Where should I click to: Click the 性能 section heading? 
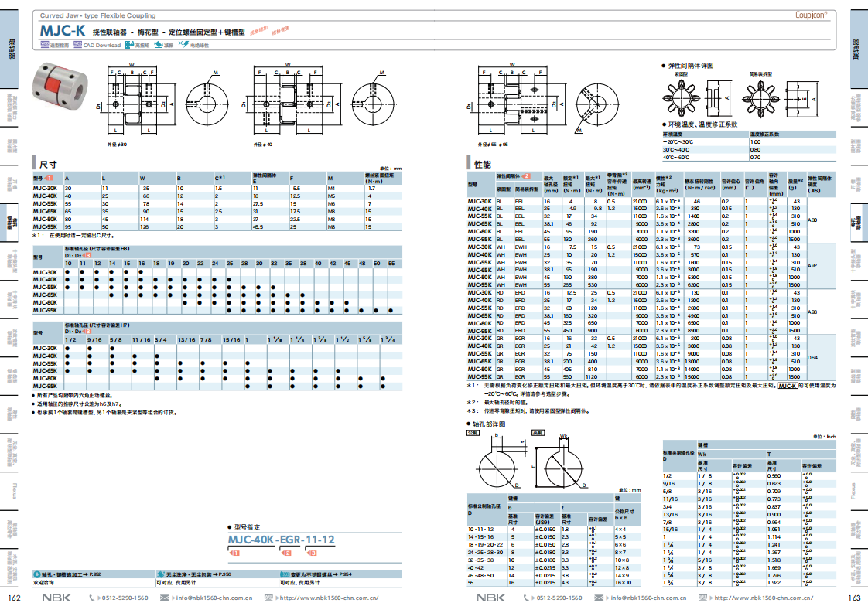click(x=483, y=165)
